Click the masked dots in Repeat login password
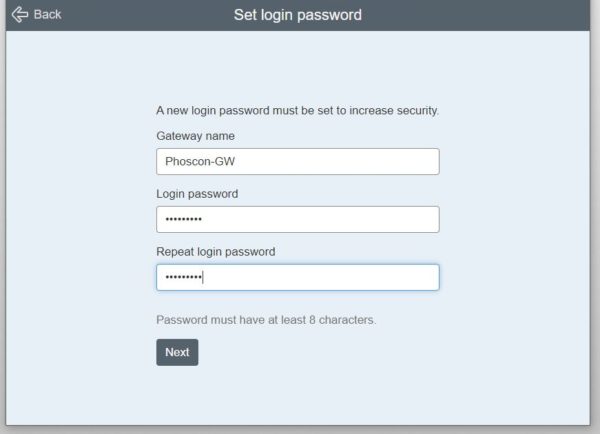 point(183,277)
